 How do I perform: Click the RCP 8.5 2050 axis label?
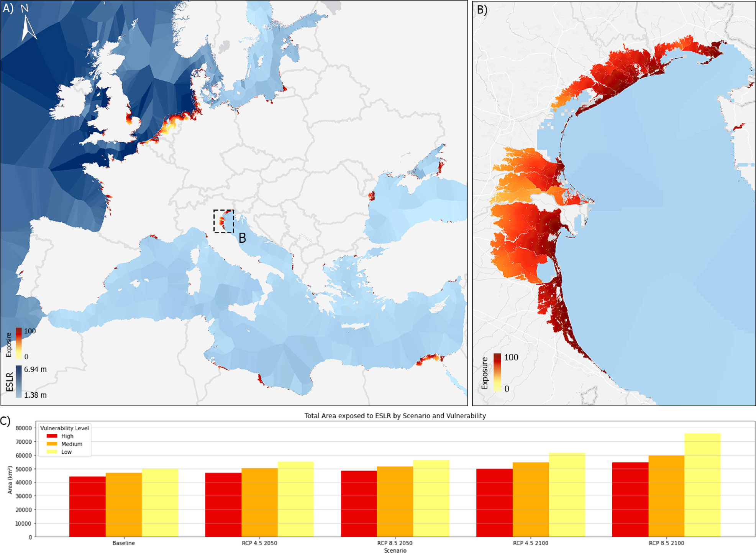coord(395,543)
